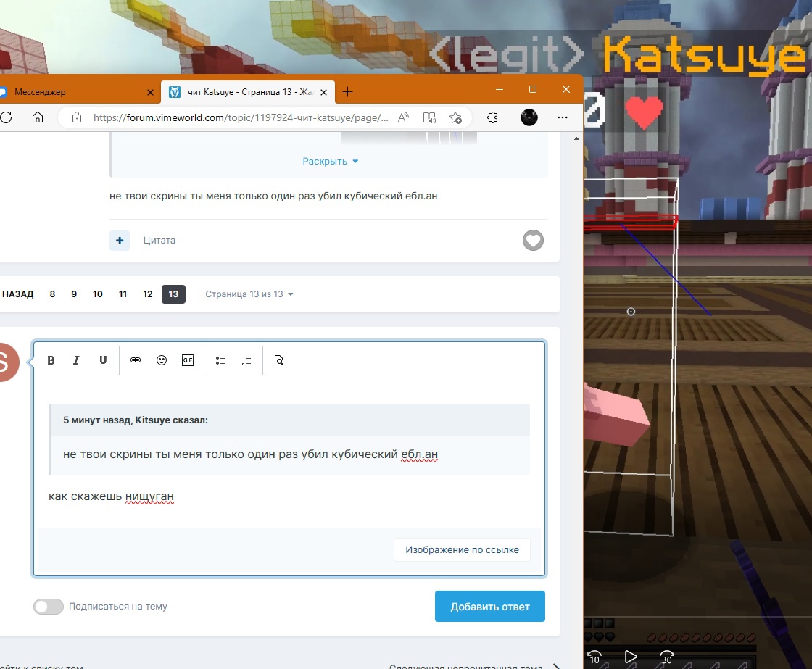Apply italic formatting in the editor toolbar

(x=76, y=360)
